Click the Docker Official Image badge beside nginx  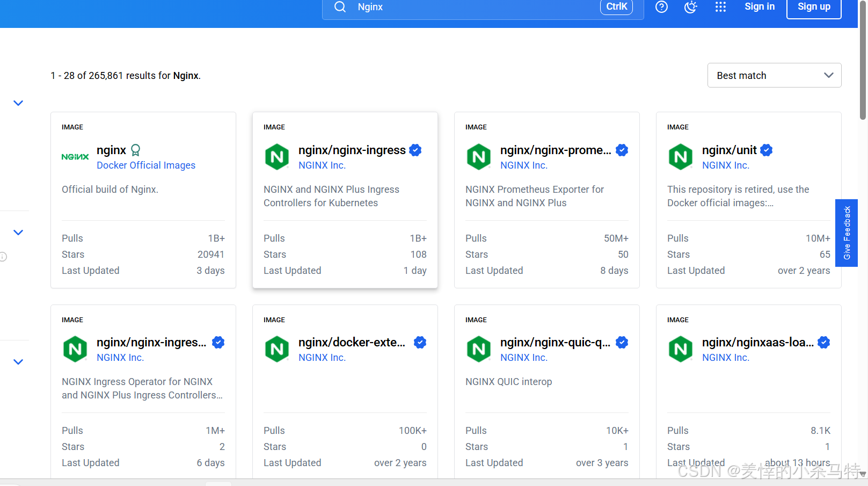136,150
